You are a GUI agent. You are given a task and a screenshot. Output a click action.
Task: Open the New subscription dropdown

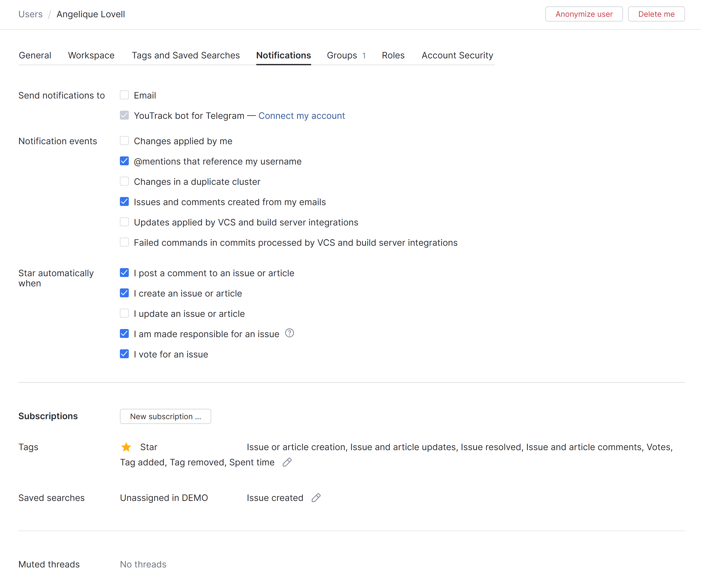pyautogui.click(x=165, y=416)
